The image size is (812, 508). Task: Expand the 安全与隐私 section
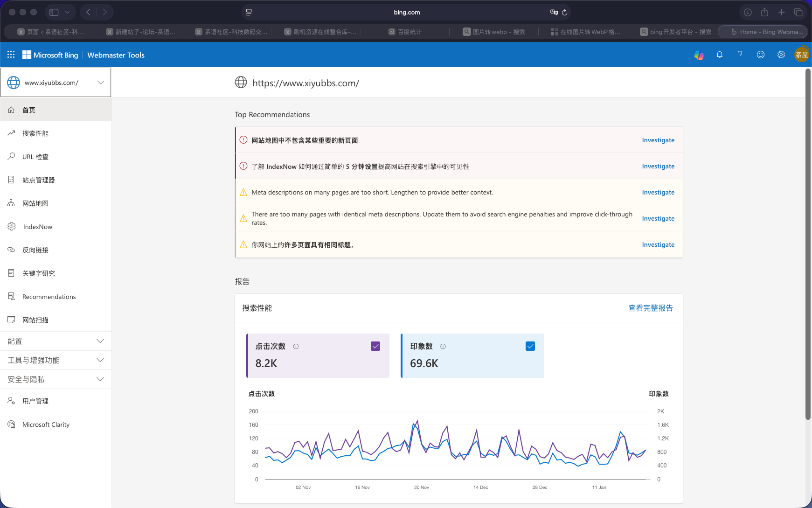click(56, 379)
